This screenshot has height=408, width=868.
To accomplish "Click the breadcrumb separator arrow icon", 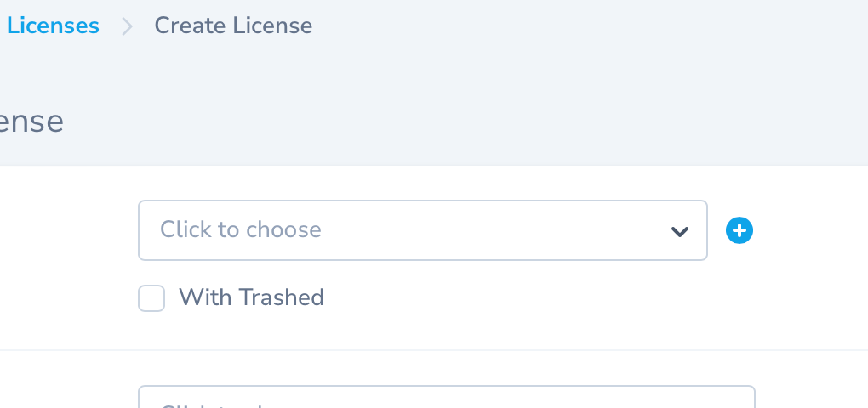I will click(127, 26).
